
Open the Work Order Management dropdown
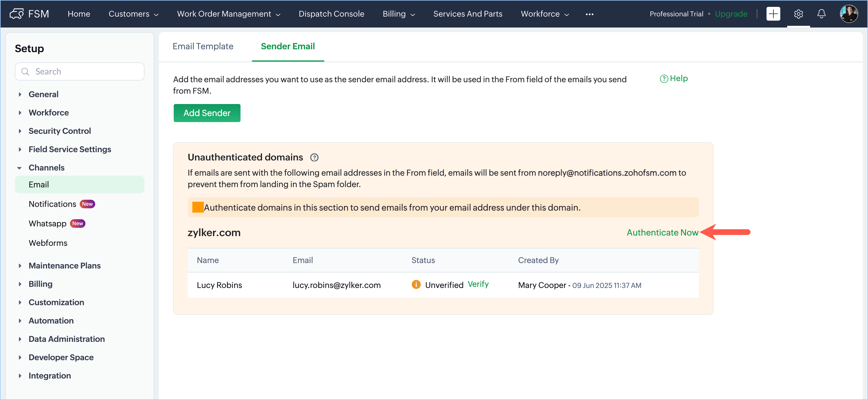click(228, 14)
